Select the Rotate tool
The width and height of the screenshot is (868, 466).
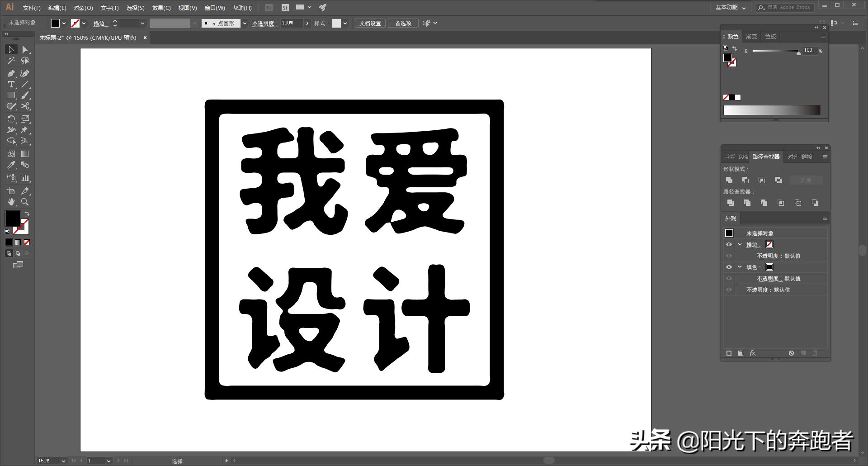[11, 119]
